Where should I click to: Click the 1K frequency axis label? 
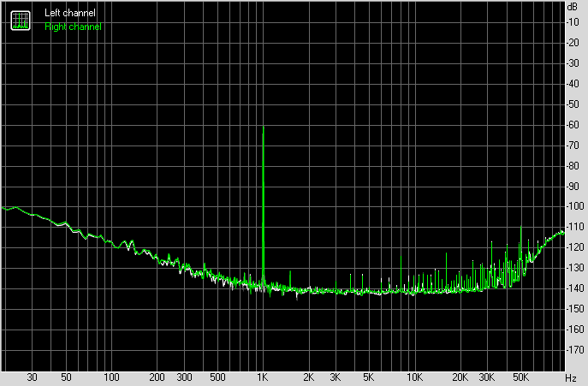pos(263,377)
